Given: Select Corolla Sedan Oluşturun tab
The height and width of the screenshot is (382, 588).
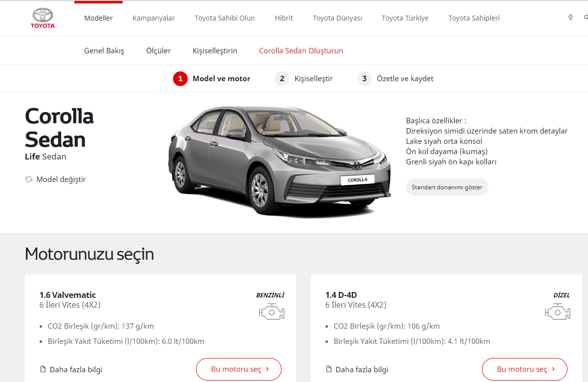Looking at the screenshot, I should (x=301, y=51).
